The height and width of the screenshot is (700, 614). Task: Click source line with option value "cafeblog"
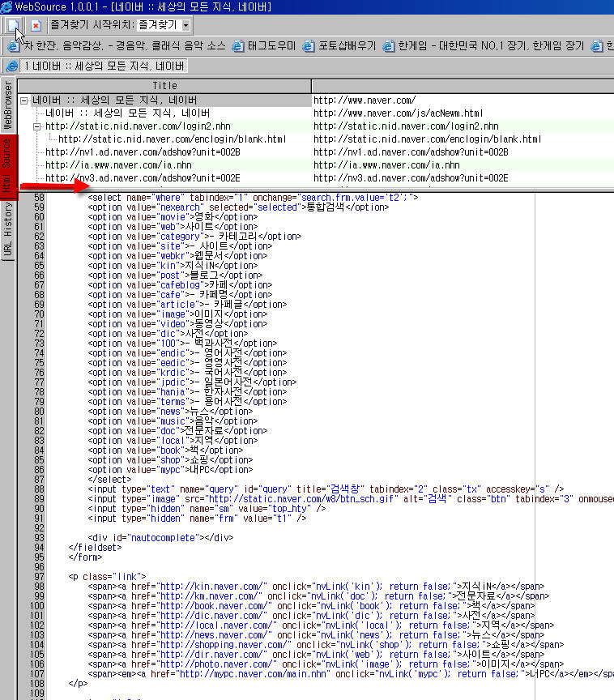[180, 285]
